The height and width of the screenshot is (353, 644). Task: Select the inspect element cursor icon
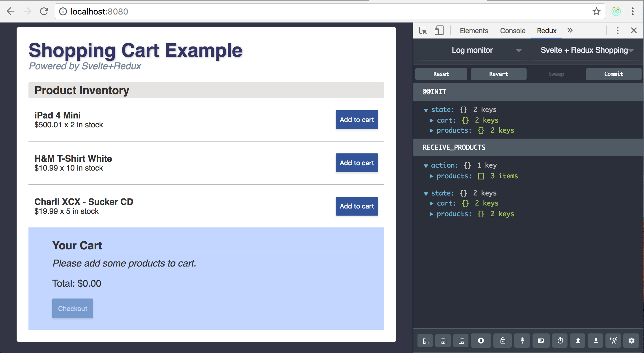coord(423,31)
